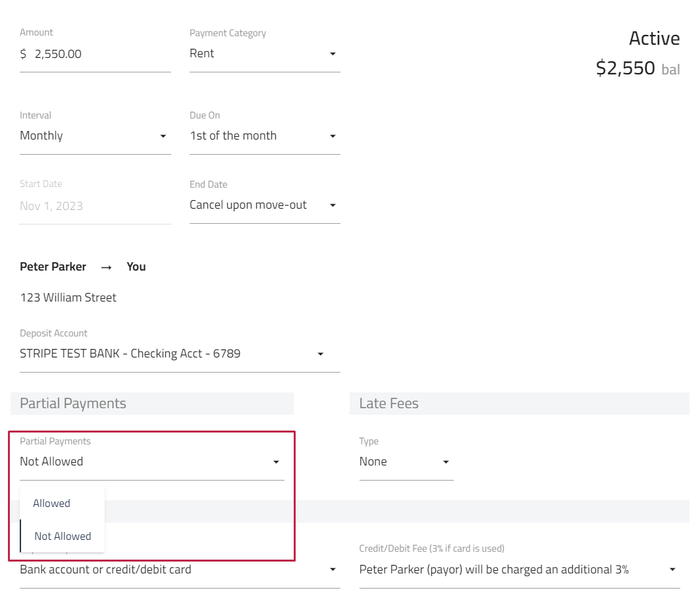Click the arrow between Peter Parker and You

tap(106, 267)
